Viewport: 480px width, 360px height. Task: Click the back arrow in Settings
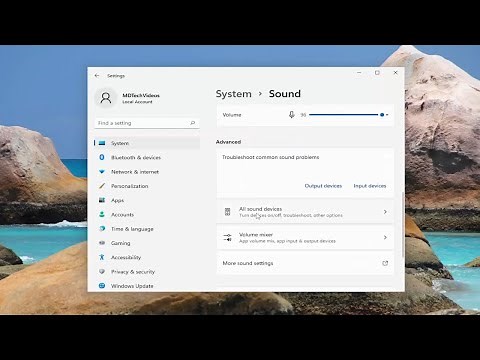tap(97, 76)
